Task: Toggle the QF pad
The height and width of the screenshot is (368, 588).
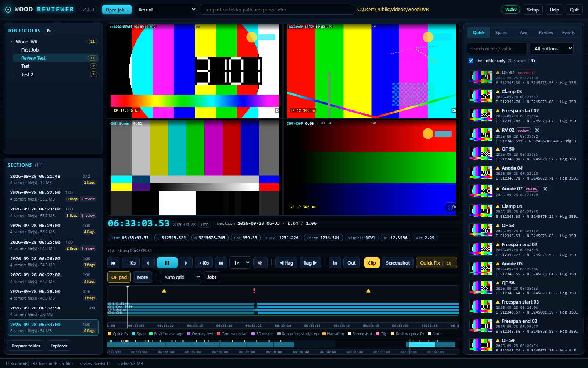Action: point(119,277)
